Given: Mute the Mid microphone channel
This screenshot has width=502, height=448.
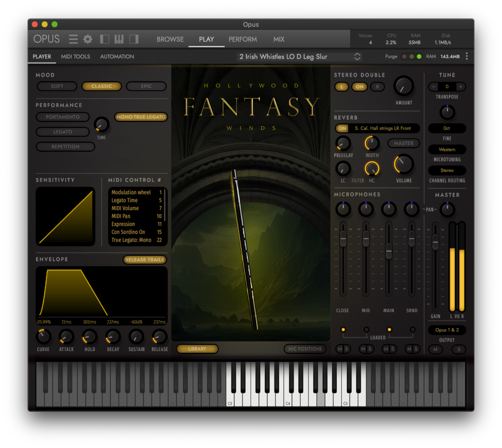Looking at the screenshot, I should (363, 349).
